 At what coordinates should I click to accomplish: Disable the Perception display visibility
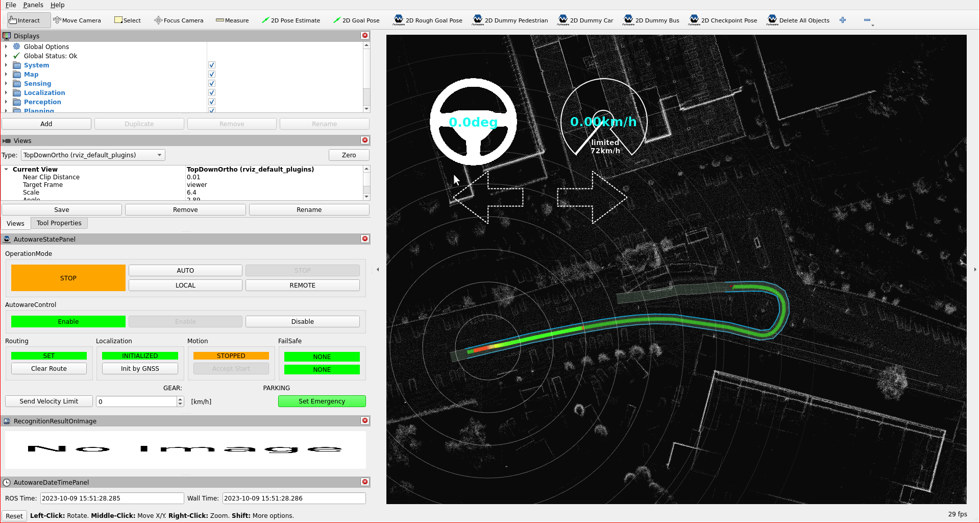tap(211, 102)
